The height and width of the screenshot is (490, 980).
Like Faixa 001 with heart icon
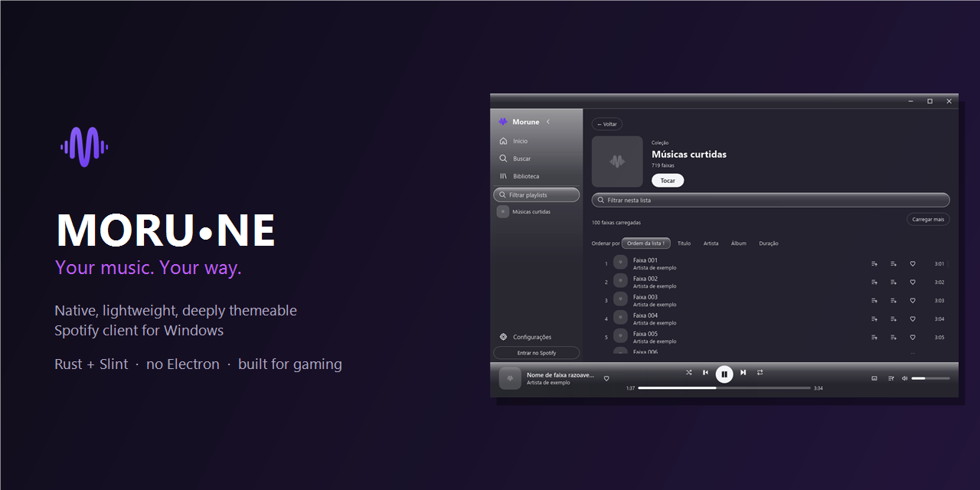[x=913, y=264]
